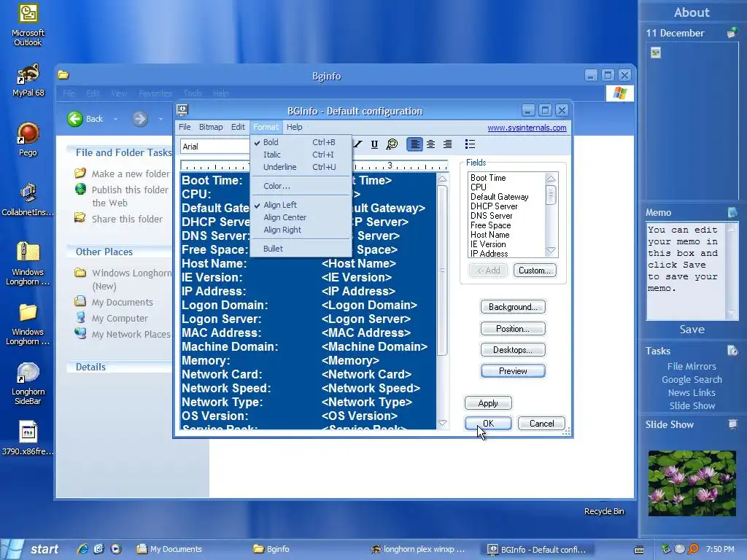Open the Back button history dropdown arrow
The width and height of the screenshot is (747, 560).
(x=115, y=119)
